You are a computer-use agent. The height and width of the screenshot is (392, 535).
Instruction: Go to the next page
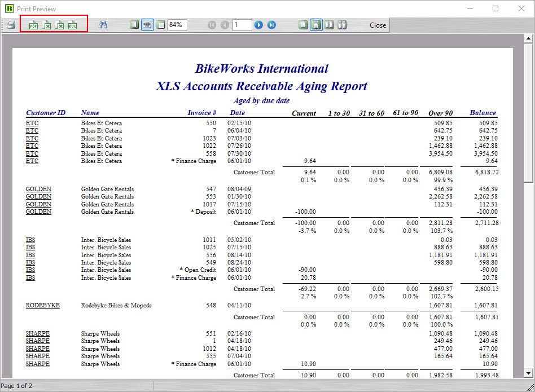[x=258, y=25]
